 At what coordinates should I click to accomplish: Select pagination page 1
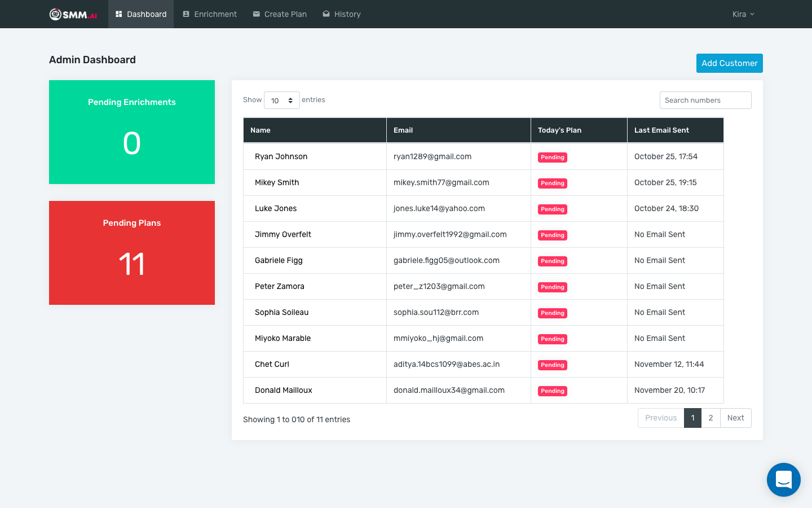pos(692,418)
